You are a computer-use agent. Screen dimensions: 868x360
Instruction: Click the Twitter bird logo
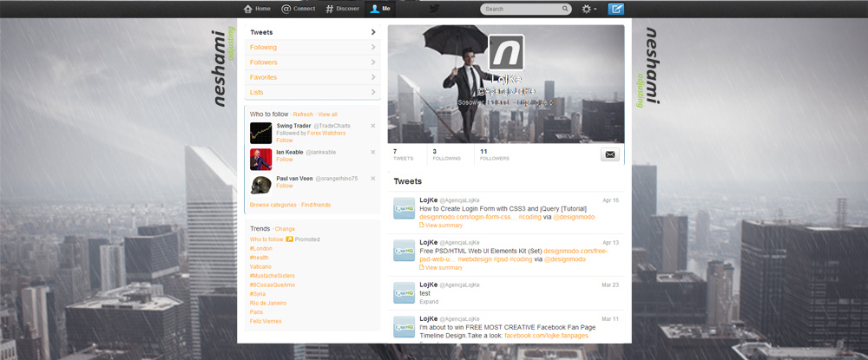tap(435, 9)
